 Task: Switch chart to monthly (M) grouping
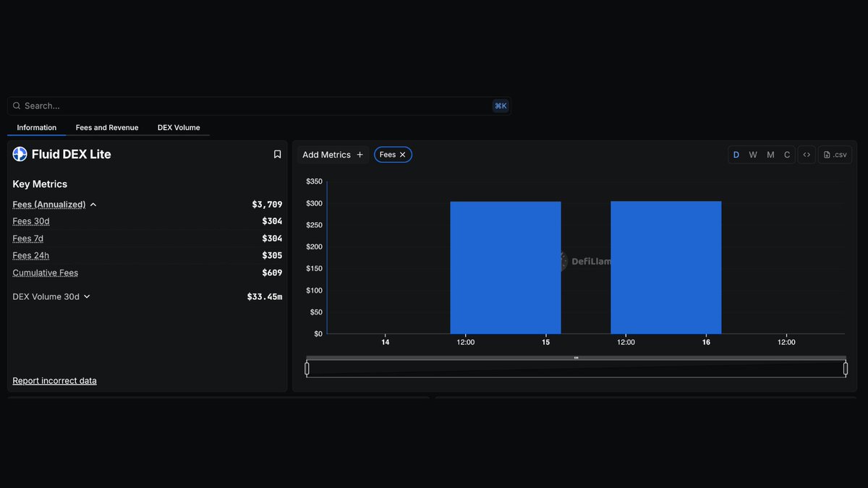pos(770,155)
